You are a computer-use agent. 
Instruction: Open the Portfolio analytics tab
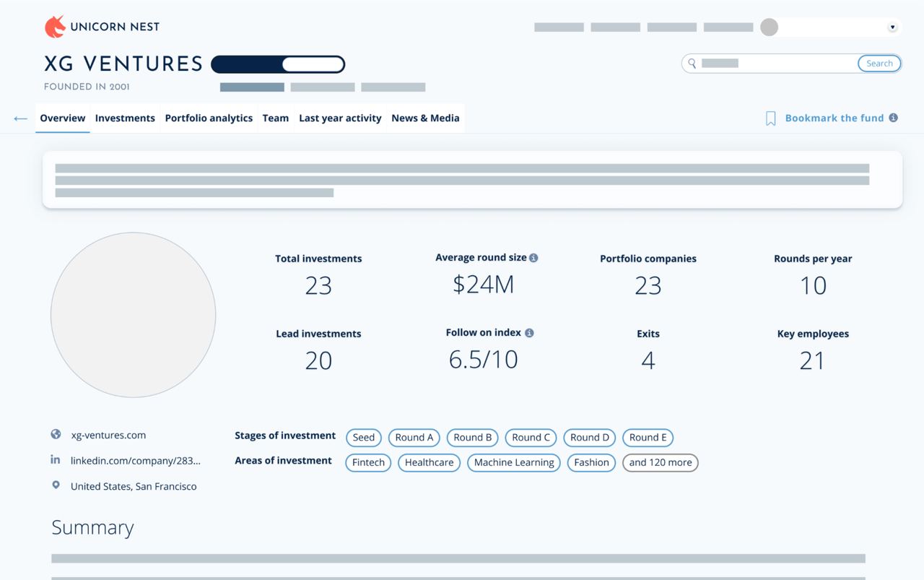(x=209, y=118)
